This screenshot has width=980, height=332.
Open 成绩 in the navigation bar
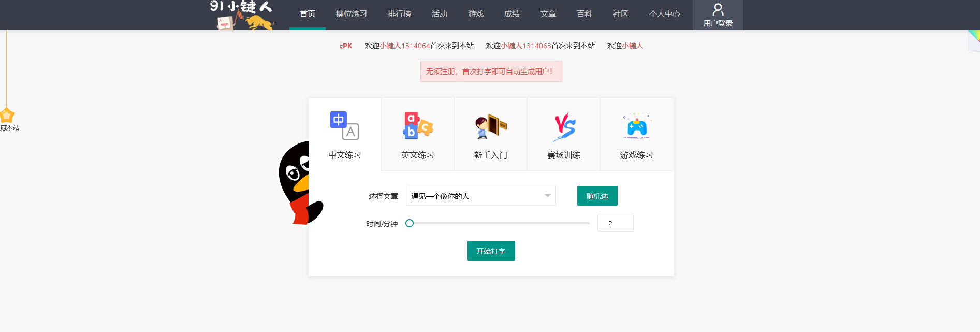pos(512,14)
